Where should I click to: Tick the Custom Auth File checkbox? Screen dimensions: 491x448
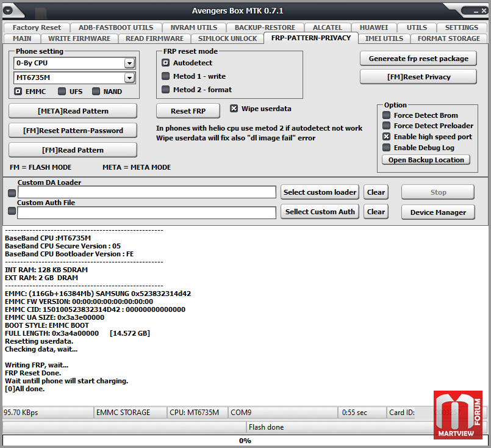click(12, 211)
